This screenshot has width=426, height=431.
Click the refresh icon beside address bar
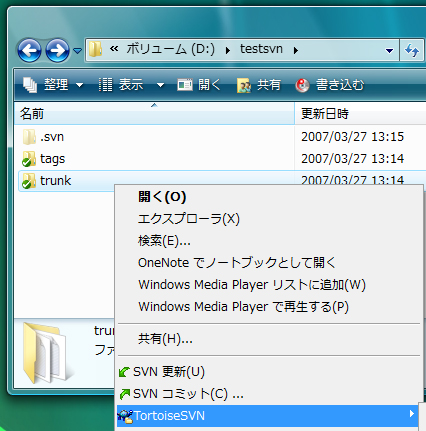point(412,50)
